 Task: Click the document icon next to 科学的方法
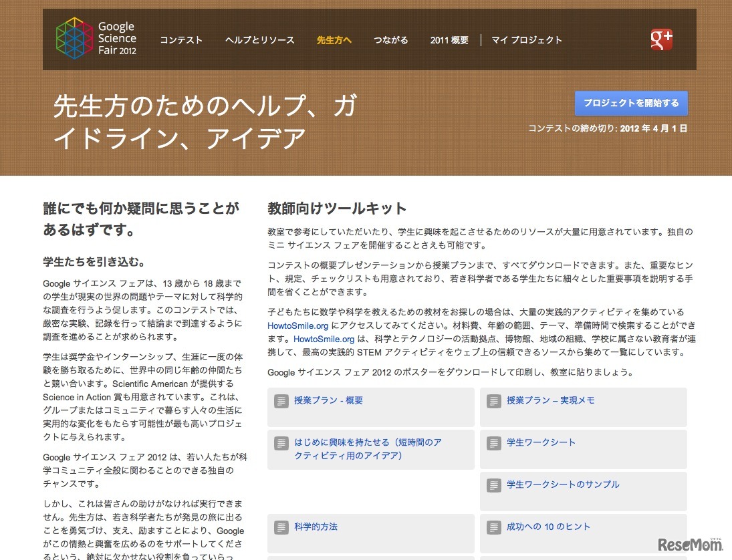281,527
